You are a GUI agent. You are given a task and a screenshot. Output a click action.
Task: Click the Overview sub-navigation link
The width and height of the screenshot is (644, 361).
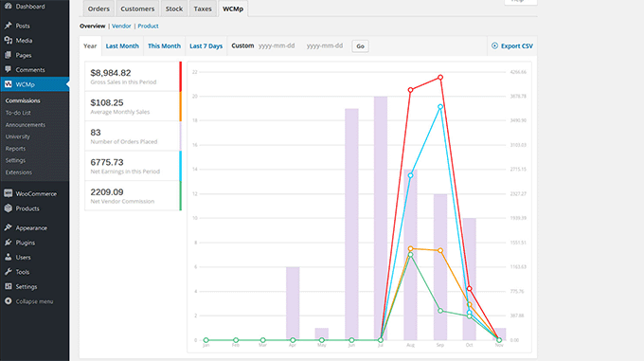click(x=93, y=26)
